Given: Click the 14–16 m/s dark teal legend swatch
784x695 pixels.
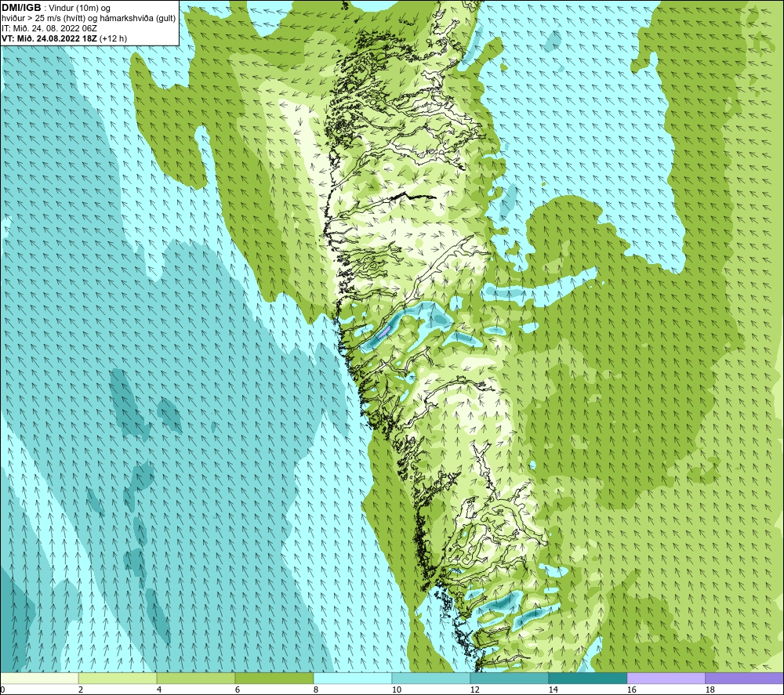Looking at the screenshot, I should pos(587,678).
